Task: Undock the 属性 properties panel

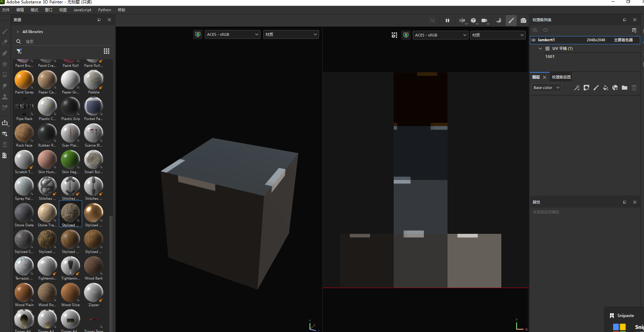Action: [x=625, y=202]
